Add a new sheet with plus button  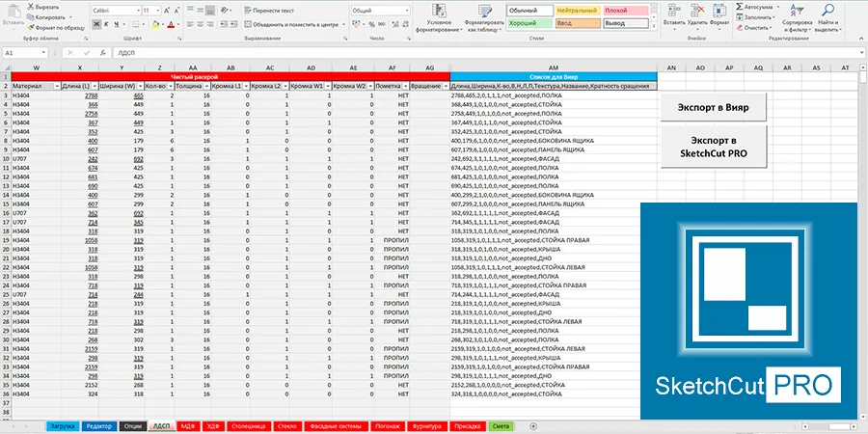click(535, 425)
